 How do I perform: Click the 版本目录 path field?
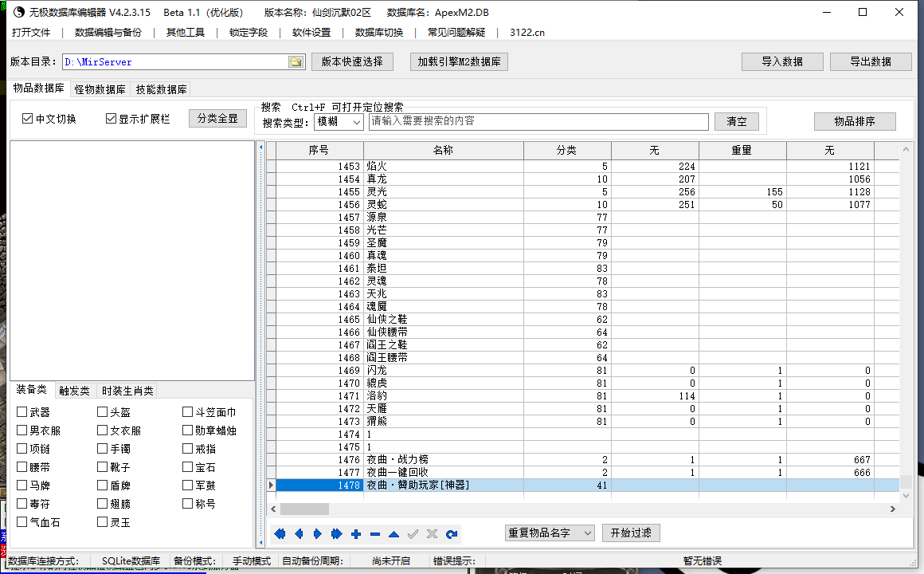pyautogui.click(x=175, y=62)
